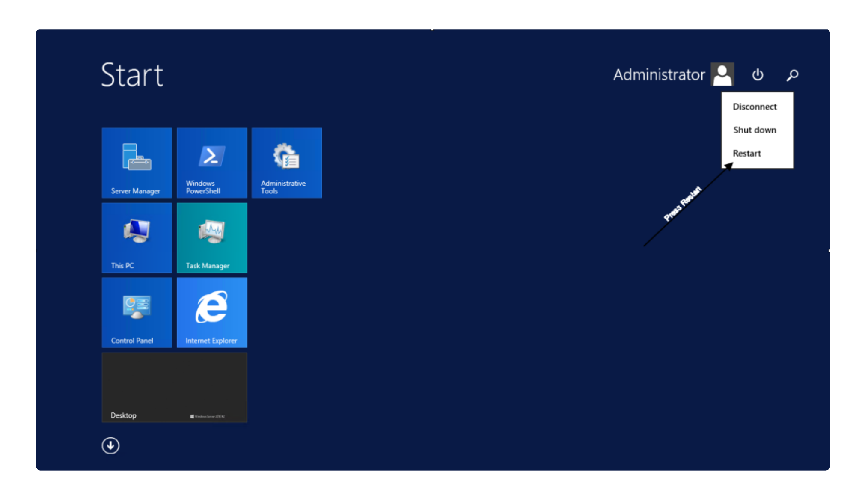Click the power options icon
This screenshot has width=856, height=504.
click(x=758, y=75)
